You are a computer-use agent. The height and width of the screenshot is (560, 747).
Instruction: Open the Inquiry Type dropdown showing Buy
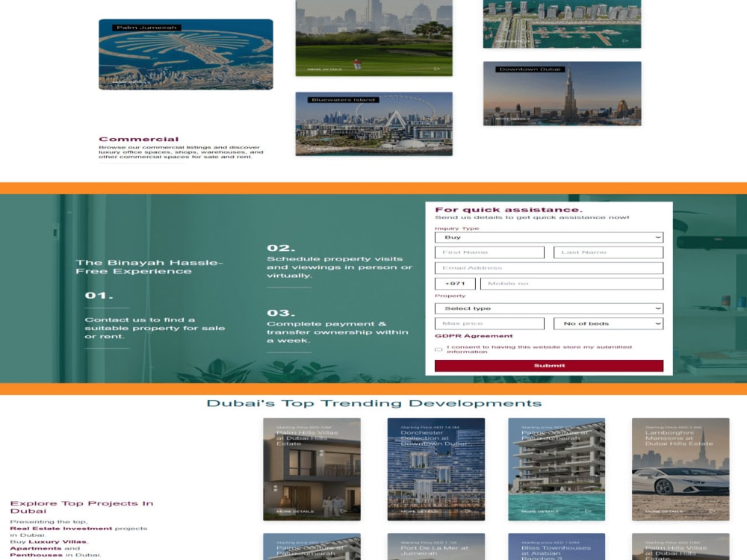tap(549, 237)
